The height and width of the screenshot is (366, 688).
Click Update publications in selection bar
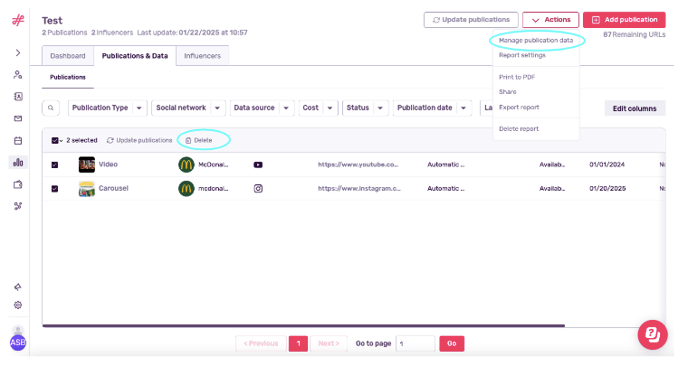140,140
